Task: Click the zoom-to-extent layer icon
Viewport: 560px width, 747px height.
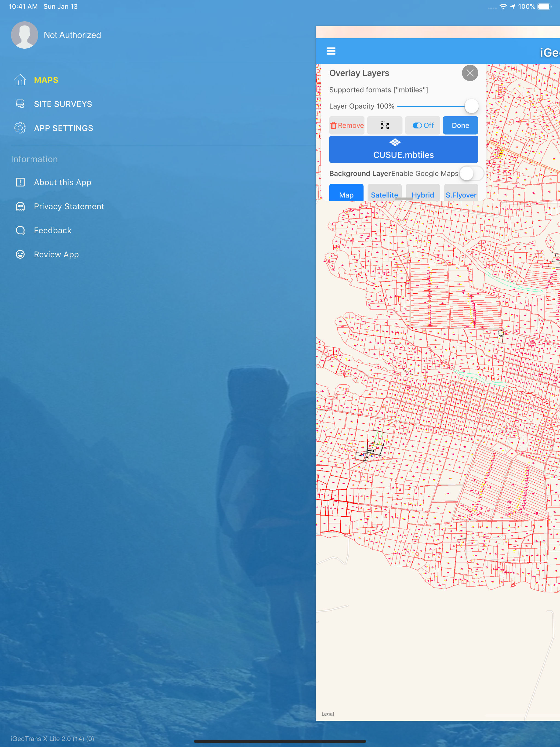Action: coord(384,125)
